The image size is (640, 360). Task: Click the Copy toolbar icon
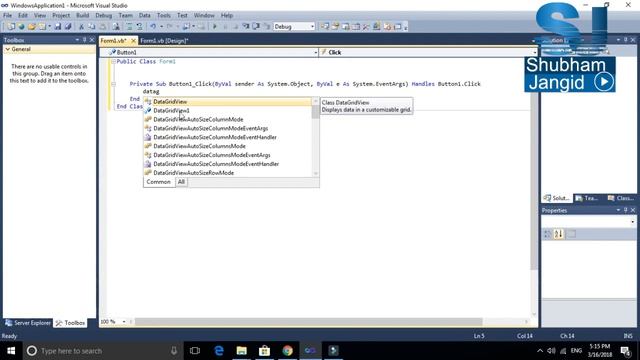pyautogui.click(x=91, y=27)
